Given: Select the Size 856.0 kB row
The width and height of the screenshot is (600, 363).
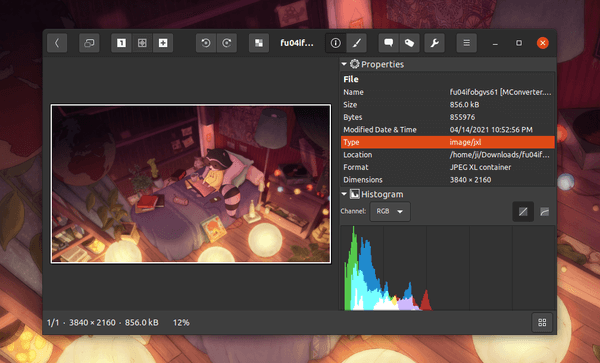Looking at the screenshot, I should pos(447,105).
